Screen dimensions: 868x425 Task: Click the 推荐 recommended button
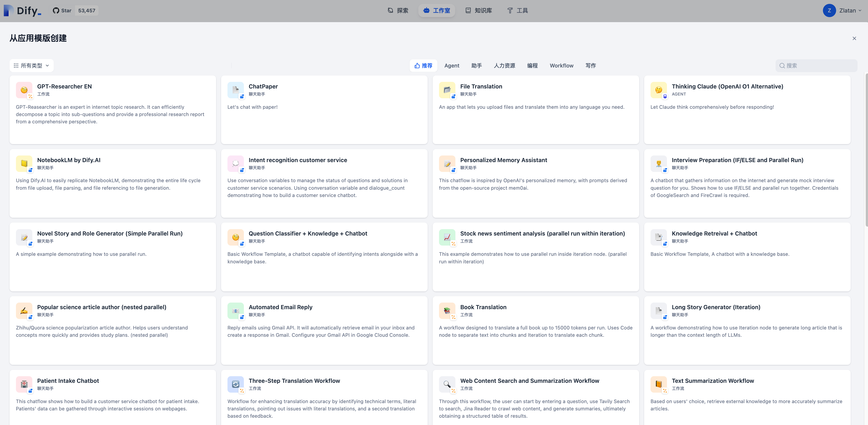423,65
